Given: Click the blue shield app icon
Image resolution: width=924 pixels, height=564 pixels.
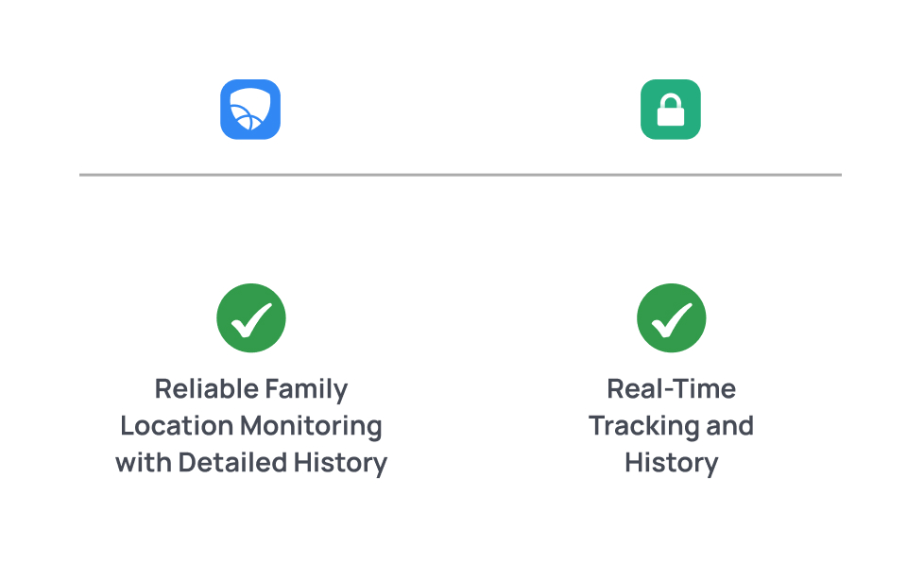Looking at the screenshot, I should tap(250, 110).
